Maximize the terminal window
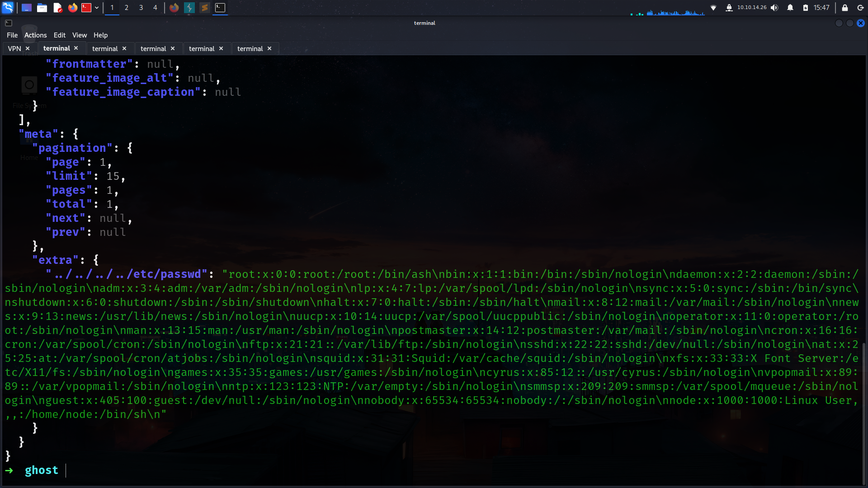The image size is (868, 488). tap(850, 23)
